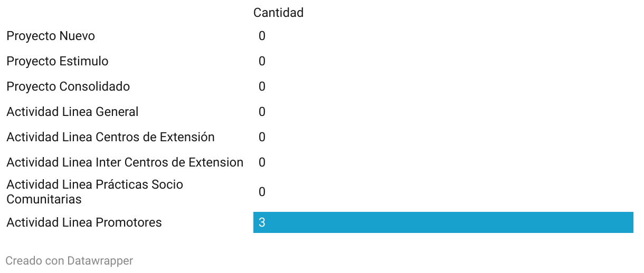The image size is (644, 273).
Task: Click the blue Promotores bar
Action: pos(443,222)
